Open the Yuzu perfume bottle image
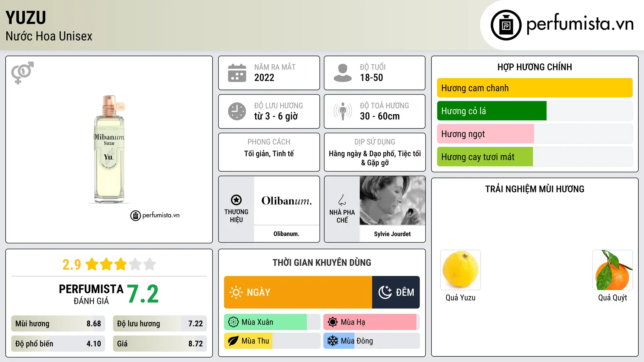This screenshot has height=362, width=644. point(109,149)
